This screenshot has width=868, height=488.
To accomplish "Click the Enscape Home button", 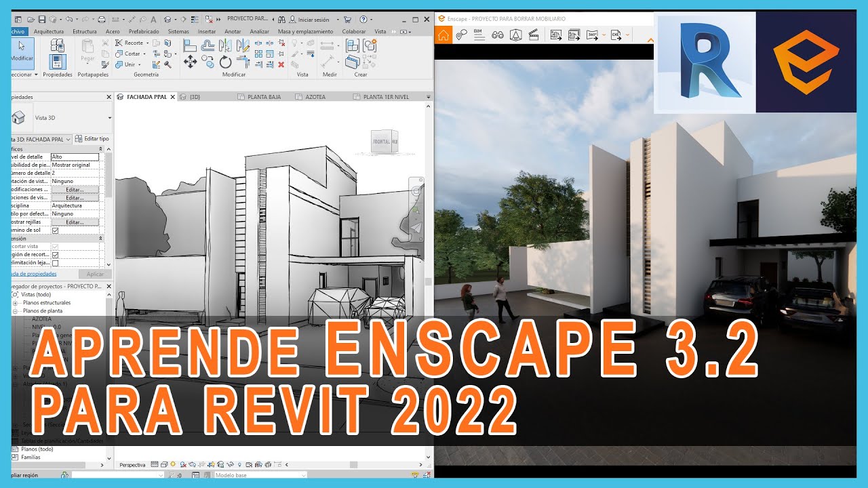I will (443, 35).
